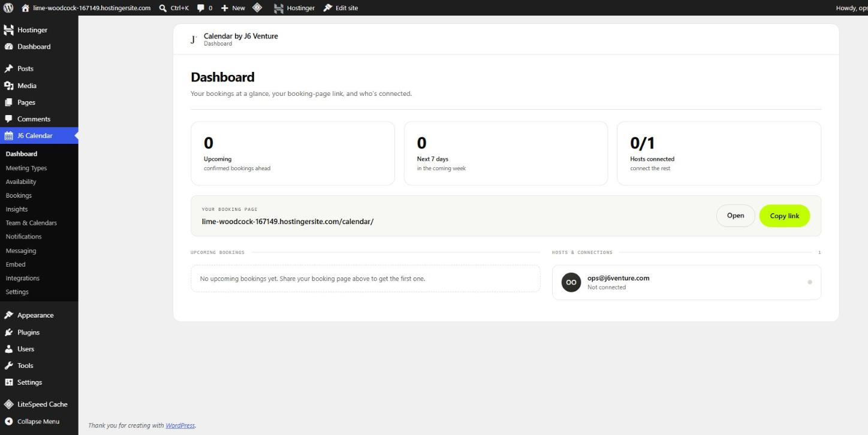
Task: Click the plus New item
Action: click(233, 8)
